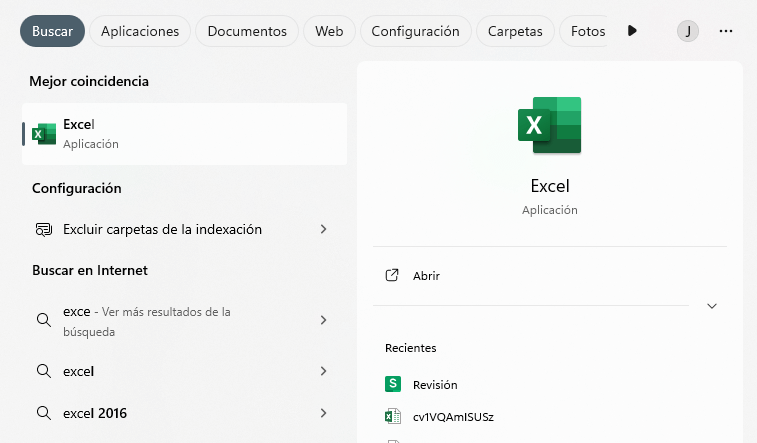
Task: Switch to the Aplicaciones filter tab
Action: point(141,31)
